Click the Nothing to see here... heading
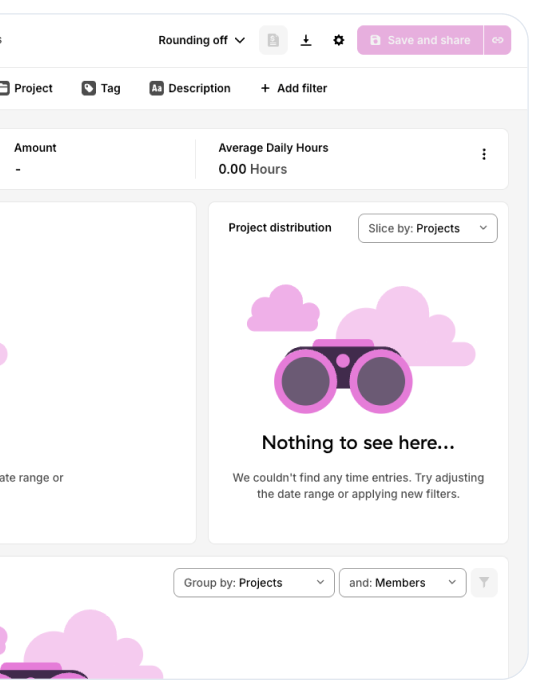The image size is (542, 694). [358, 443]
